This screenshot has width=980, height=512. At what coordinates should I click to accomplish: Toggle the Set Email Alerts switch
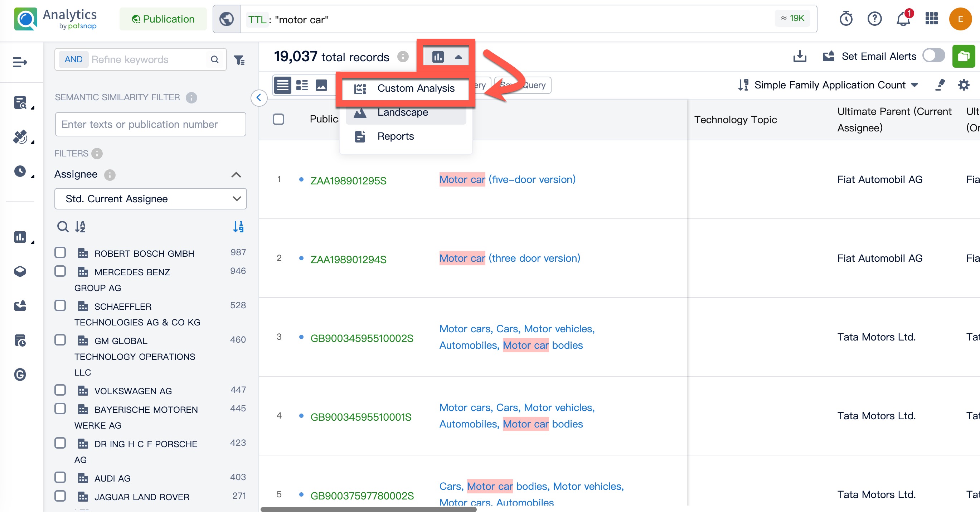(x=933, y=56)
